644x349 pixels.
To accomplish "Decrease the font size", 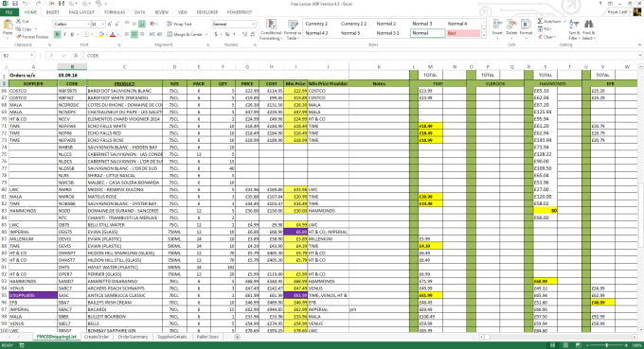I will (117, 25).
